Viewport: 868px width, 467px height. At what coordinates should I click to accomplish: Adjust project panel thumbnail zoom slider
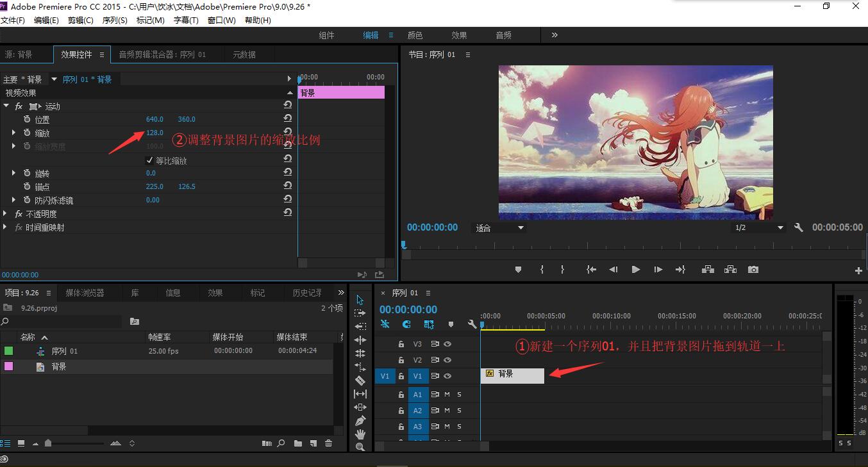pos(48,443)
